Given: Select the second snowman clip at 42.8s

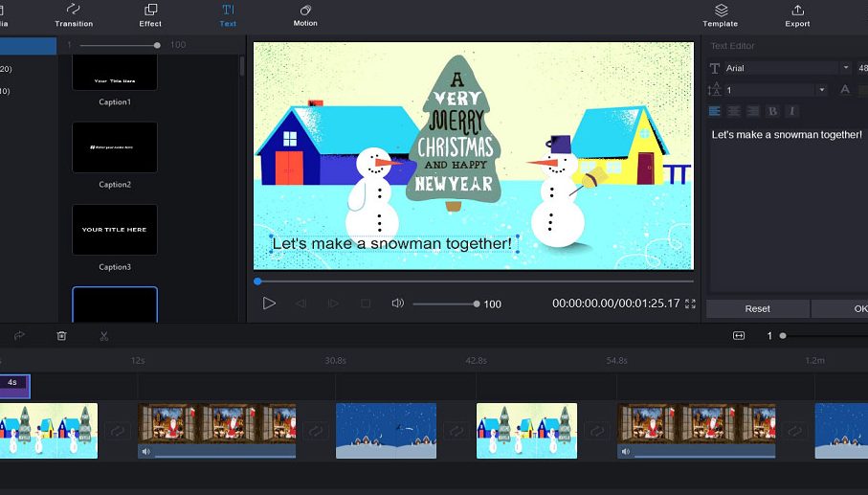Looking at the screenshot, I should 526,431.
